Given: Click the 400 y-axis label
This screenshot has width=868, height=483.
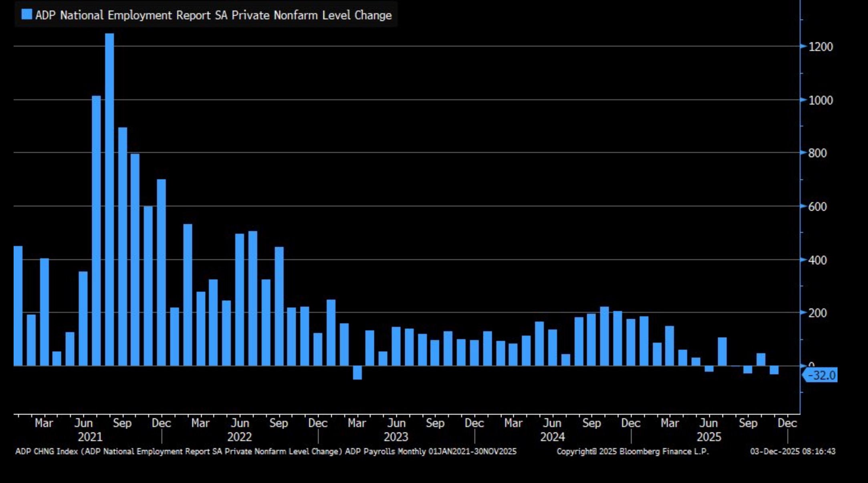Looking at the screenshot, I should point(818,260).
